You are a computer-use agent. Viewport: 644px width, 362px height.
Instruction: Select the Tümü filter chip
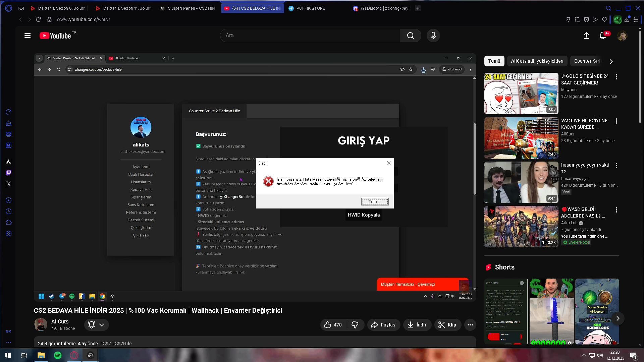pos(494,61)
